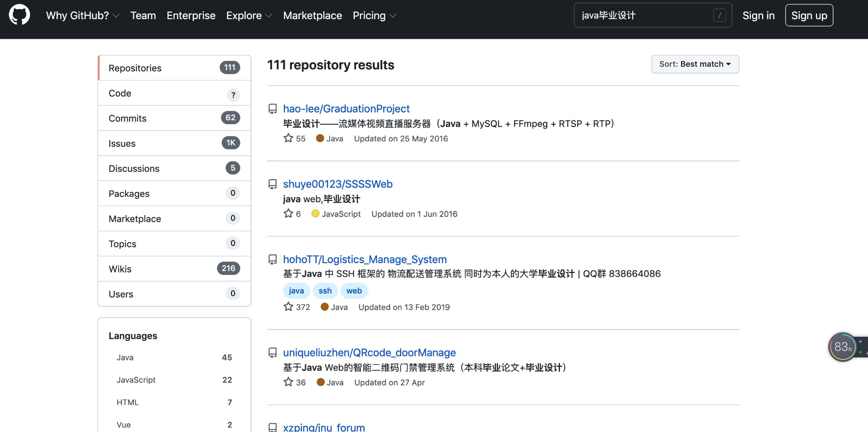The width and height of the screenshot is (868, 432).
Task: Open the Sort: Best match dropdown
Action: pyautogui.click(x=695, y=64)
